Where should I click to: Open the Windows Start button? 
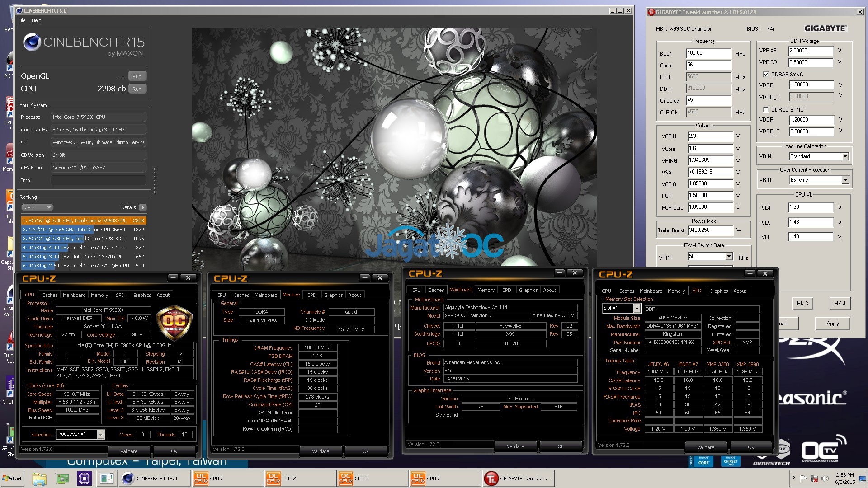coord(13,479)
